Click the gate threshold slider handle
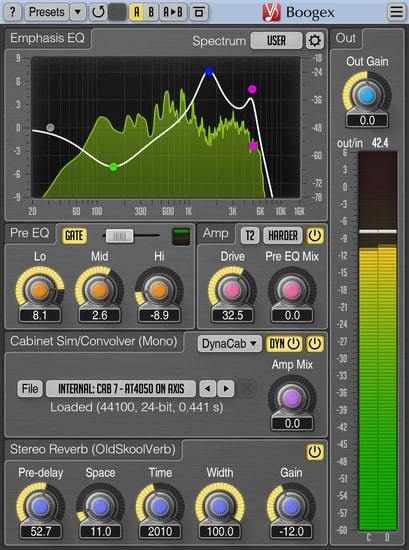This screenshot has width=409, height=550. click(x=119, y=236)
